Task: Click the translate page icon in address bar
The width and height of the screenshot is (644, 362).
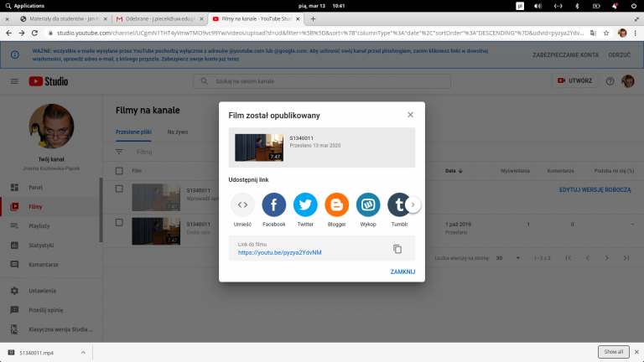Action: [593, 34]
